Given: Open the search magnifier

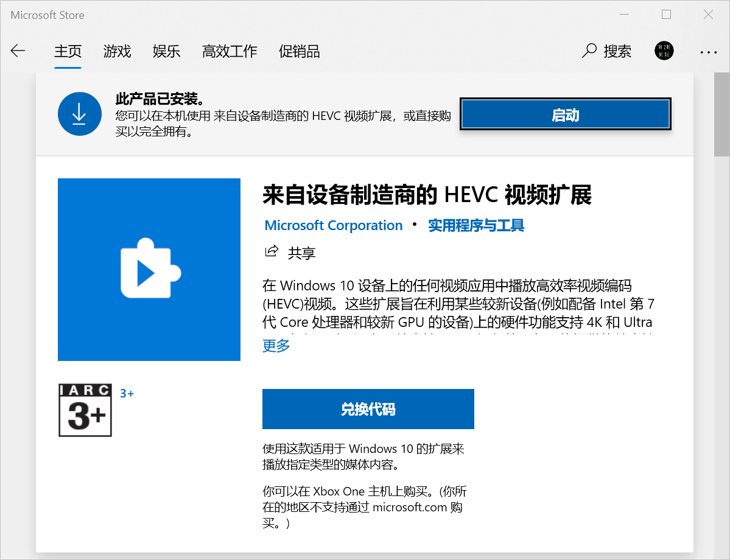Looking at the screenshot, I should point(589,51).
